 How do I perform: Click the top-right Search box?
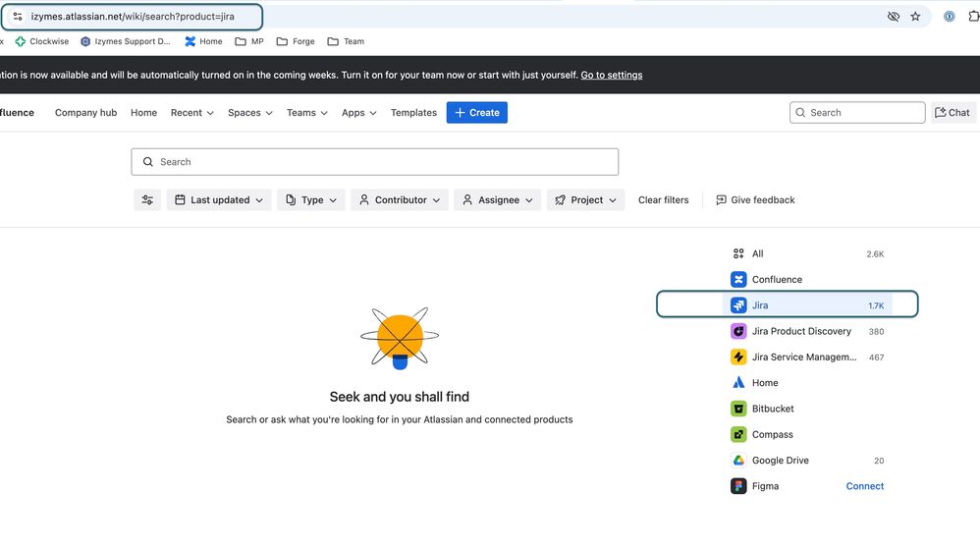coord(857,113)
